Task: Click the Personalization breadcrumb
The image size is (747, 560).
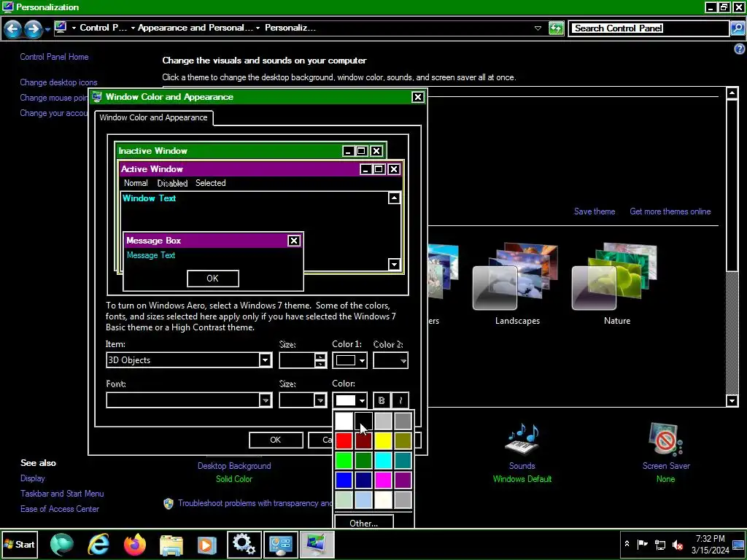Action: pos(290,28)
